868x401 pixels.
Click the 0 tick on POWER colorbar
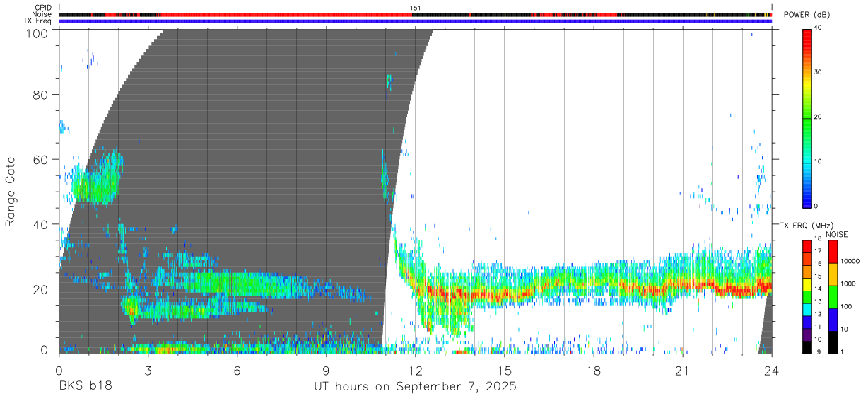(816, 207)
